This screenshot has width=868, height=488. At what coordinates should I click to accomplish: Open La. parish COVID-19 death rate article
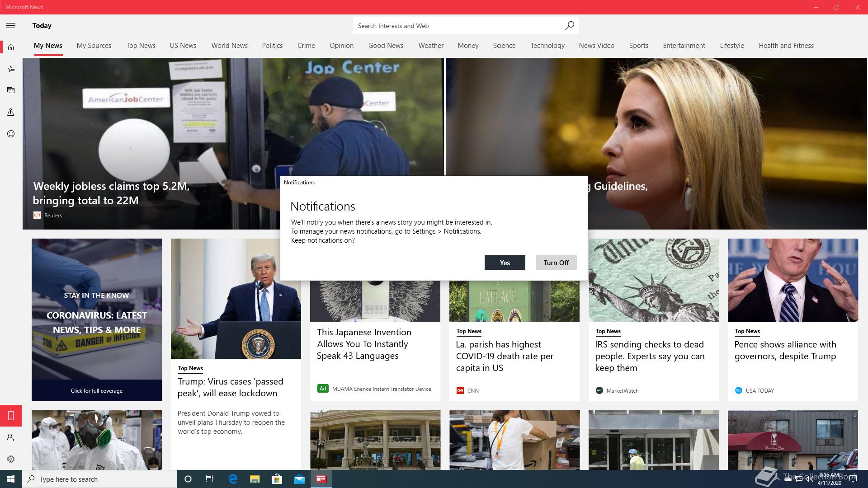pyautogui.click(x=505, y=356)
